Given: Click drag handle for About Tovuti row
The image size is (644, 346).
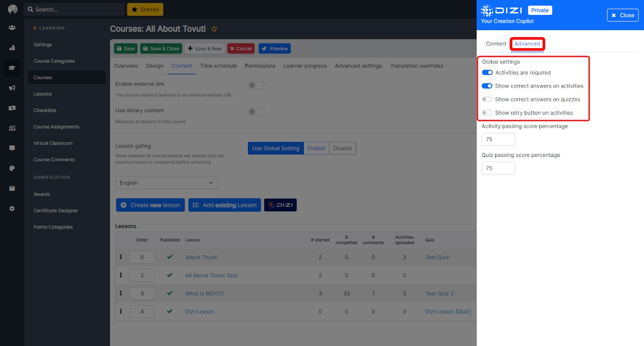Looking at the screenshot, I should click(x=121, y=257).
